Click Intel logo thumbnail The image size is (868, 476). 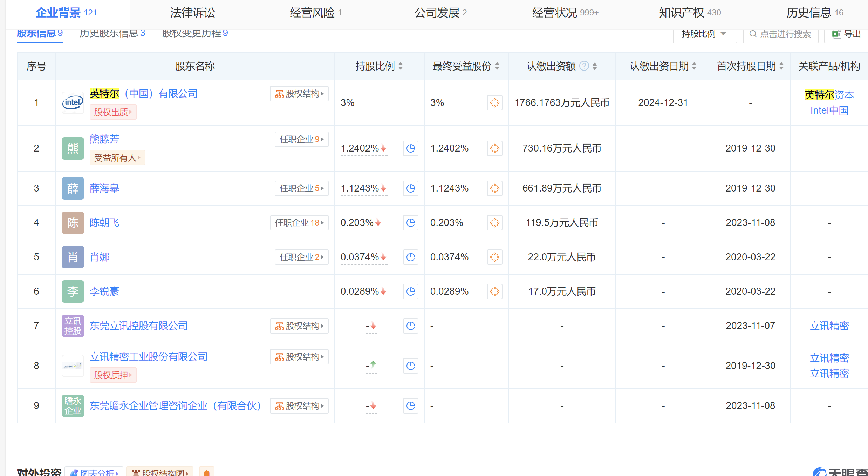point(73,103)
